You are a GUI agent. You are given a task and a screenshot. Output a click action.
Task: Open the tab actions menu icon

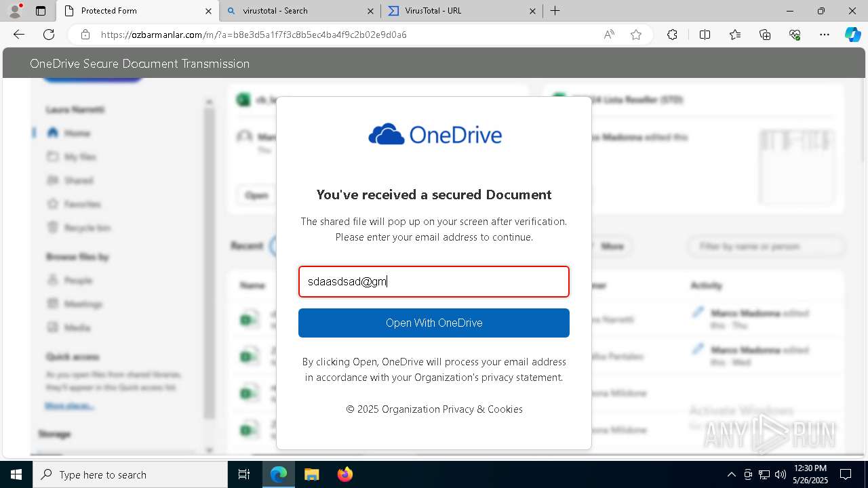coord(41,11)
